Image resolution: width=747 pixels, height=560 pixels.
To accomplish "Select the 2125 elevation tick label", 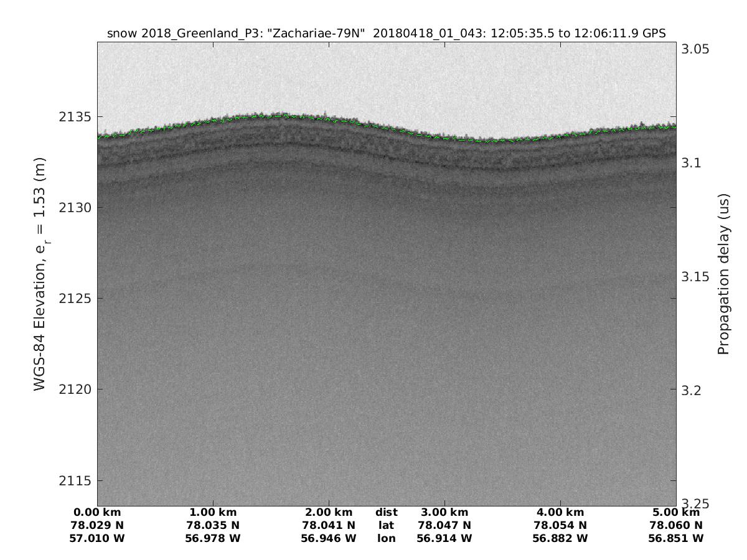I will click(75, 299).
